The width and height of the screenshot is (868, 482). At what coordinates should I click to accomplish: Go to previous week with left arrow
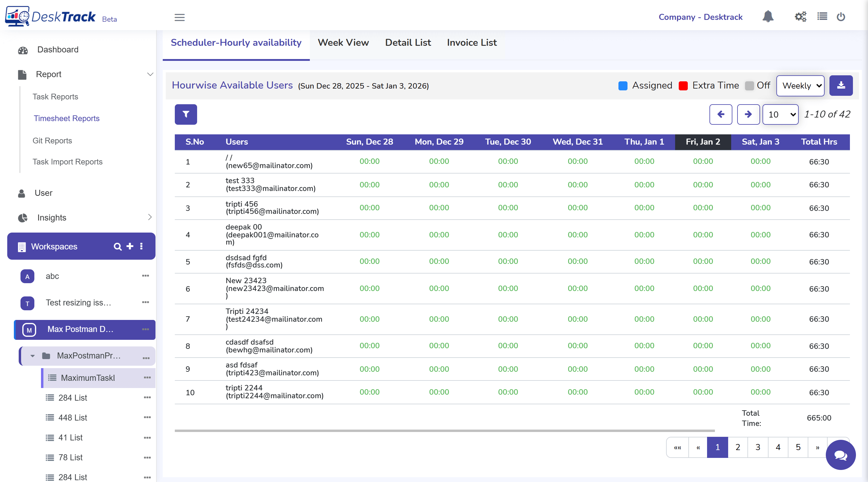(720, 114)
